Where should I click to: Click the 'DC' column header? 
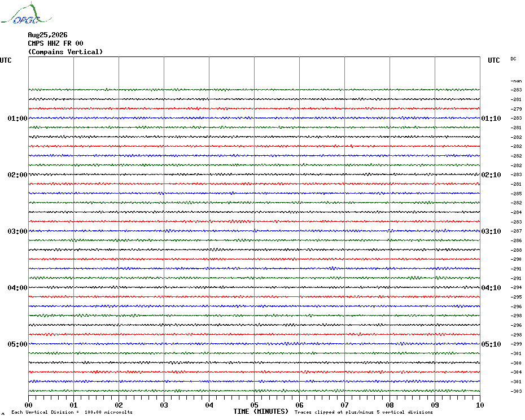[513, 59]
